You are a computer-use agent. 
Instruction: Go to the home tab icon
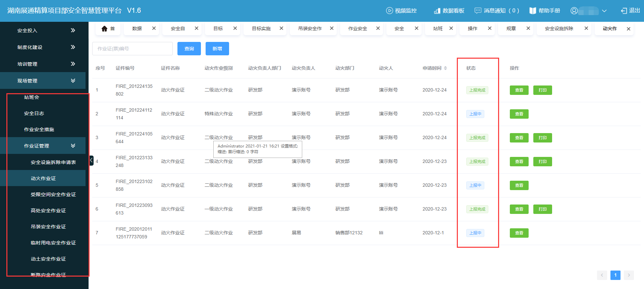coord(105,29)
